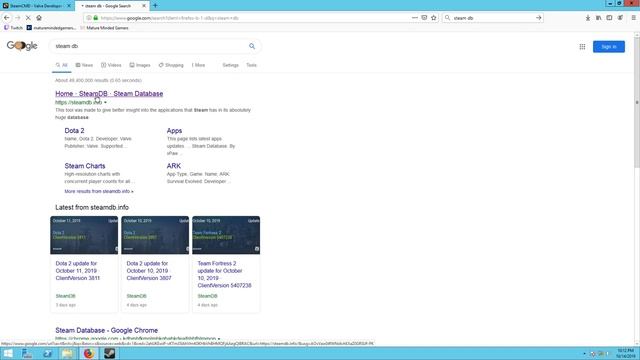Switch to the SteamCMD Valve Developer tab
640x360 pixels.
36,6
